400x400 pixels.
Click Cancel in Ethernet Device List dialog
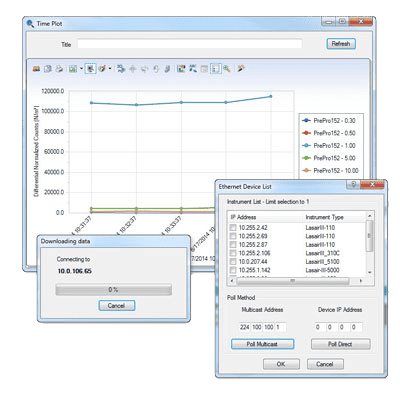tap(325, 364)
